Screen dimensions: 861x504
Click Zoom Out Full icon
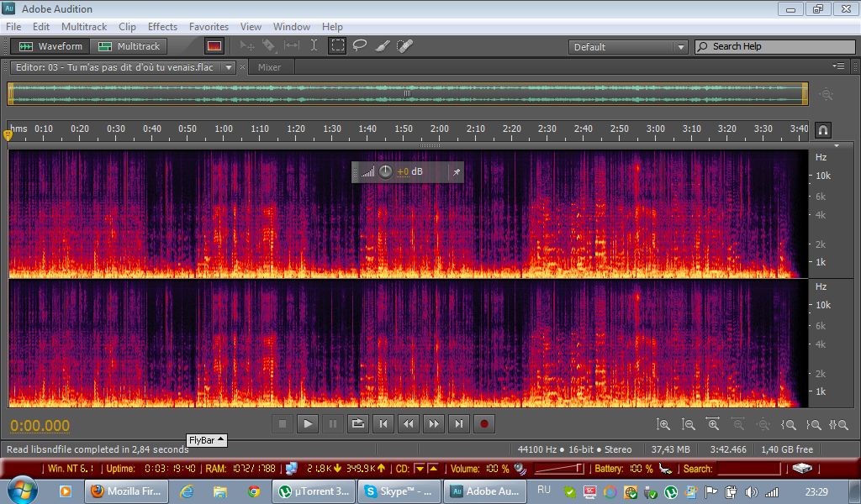tap(763, 425)
